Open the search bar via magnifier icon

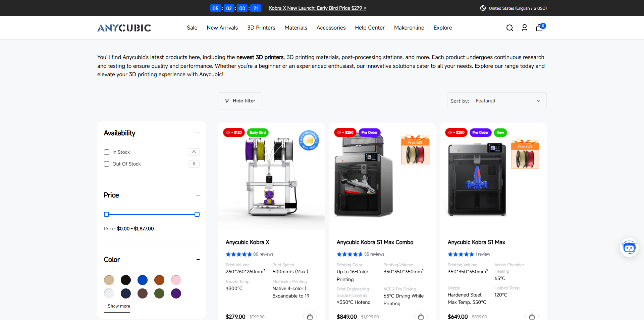(x=509, y=28)
